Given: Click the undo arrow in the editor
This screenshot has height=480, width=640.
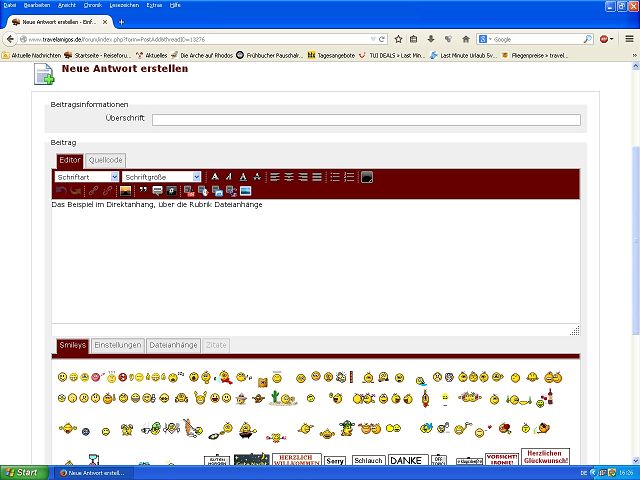Looking at the screenshot, I should 61,190.
